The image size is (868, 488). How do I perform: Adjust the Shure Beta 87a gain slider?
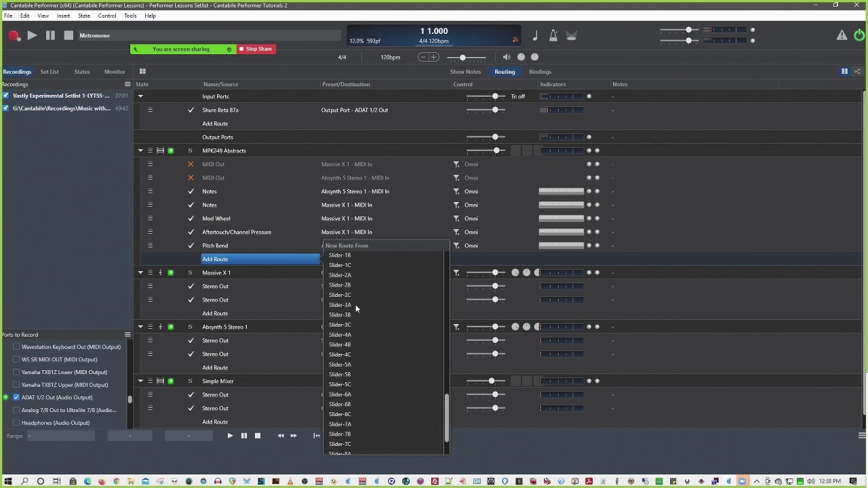pos(495,110)
